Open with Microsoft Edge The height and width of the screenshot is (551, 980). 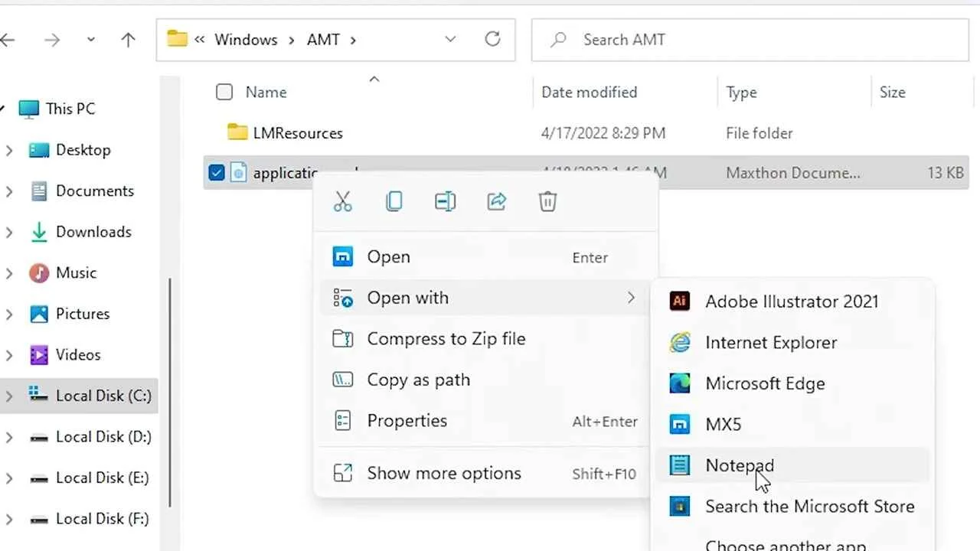pos(792,383)
